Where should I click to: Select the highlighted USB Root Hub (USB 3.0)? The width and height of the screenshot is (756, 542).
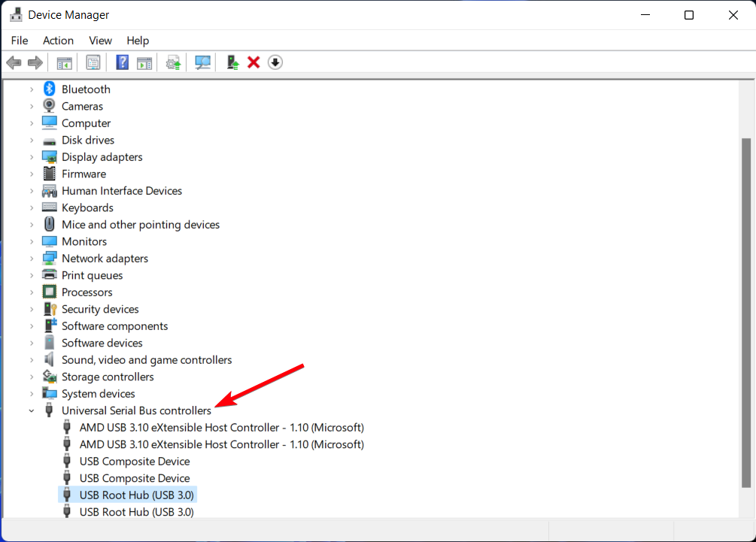click(136, 495)
